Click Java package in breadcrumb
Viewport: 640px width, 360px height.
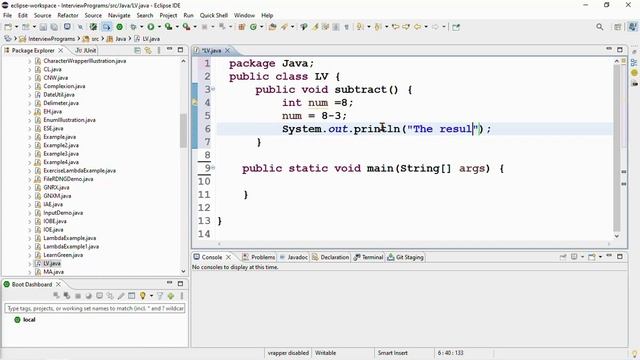[x=120, y=39]
